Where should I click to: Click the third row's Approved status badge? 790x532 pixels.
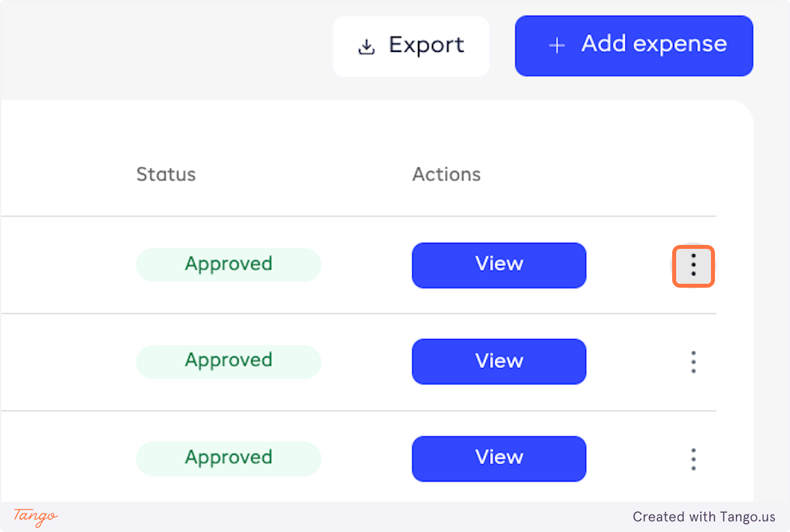[x=228, y=458]
